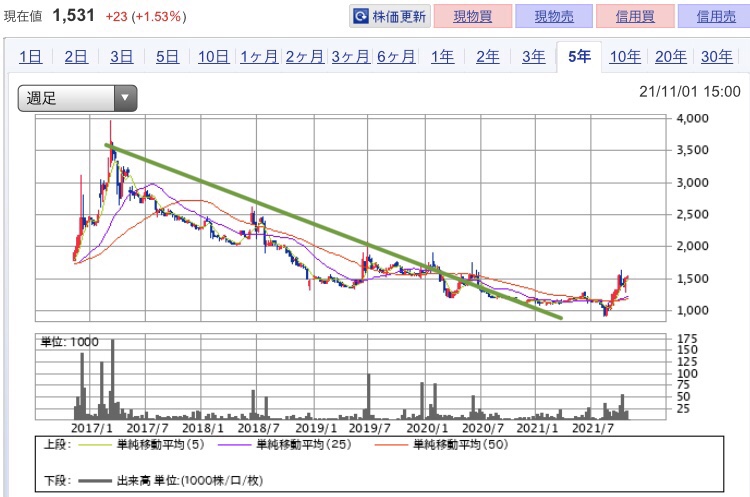Click the 2020/1 date axis label
This screenshot has width=750, height=497.
click(x=427, y=428)
